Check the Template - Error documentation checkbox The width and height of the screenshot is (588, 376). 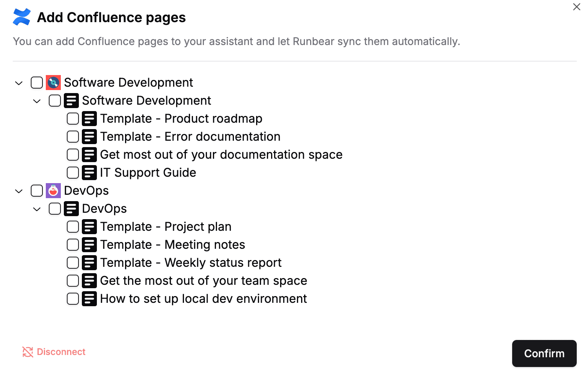tap(73, 137)
